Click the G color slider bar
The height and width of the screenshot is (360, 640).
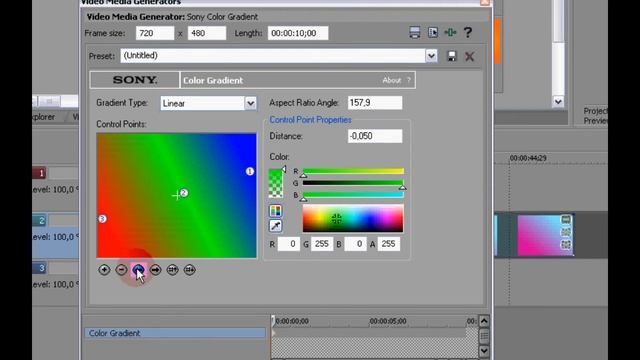[353, 183]
